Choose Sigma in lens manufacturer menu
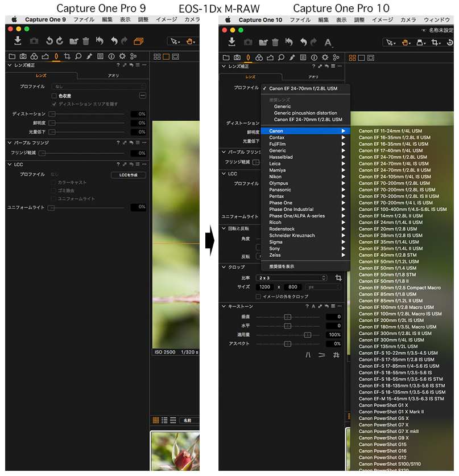 tap(305, 242)
